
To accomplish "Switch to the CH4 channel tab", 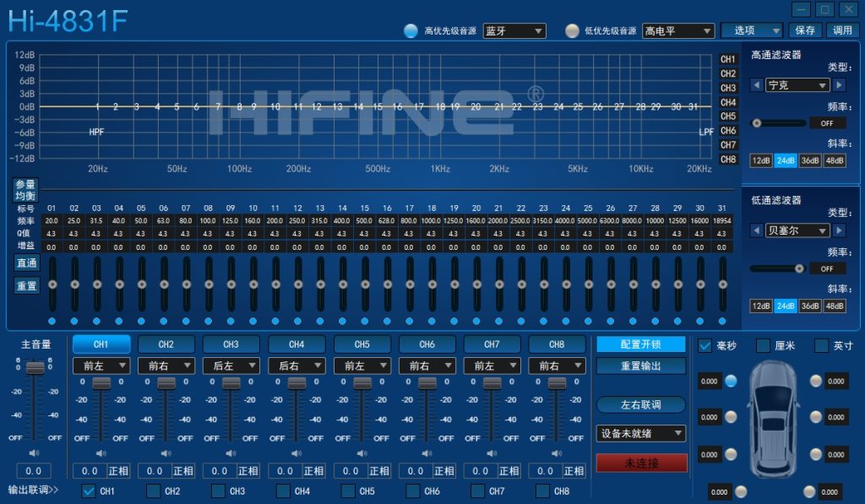I will (x=296, y=344).
